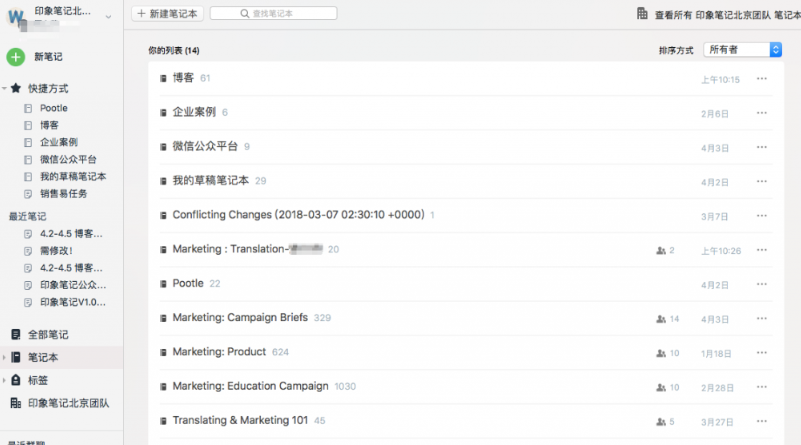Click the Beijing team building icon in sidebar
The width and height of the screenshot is (801, 445).
click(16, 403)
